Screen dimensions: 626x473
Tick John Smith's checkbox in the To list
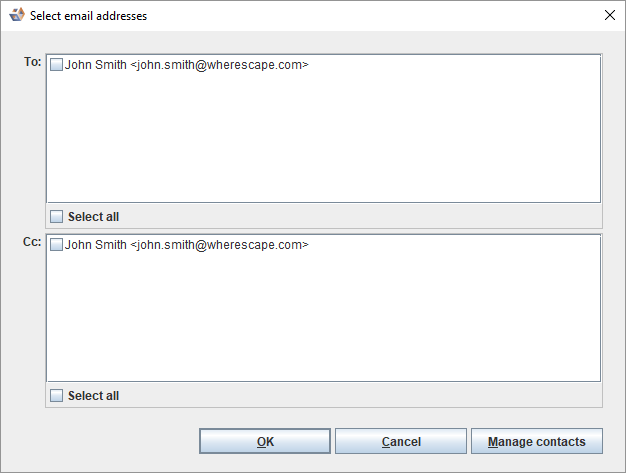57,65
